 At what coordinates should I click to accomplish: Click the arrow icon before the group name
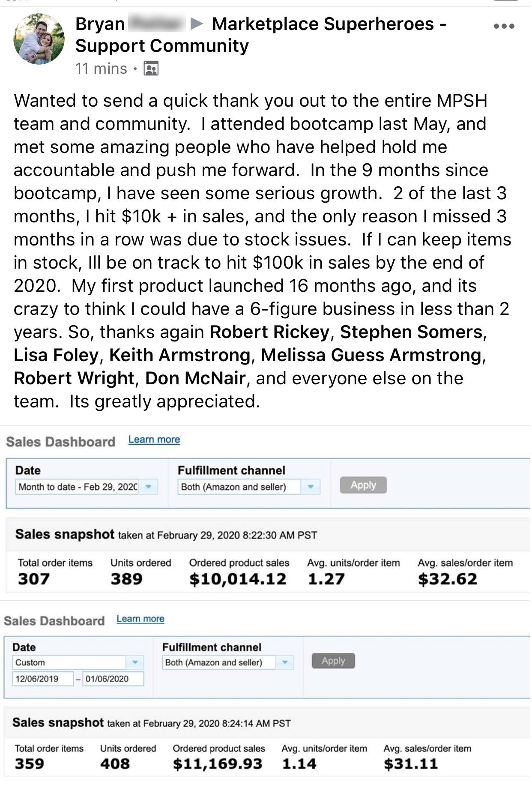click(x=197, y=24)
